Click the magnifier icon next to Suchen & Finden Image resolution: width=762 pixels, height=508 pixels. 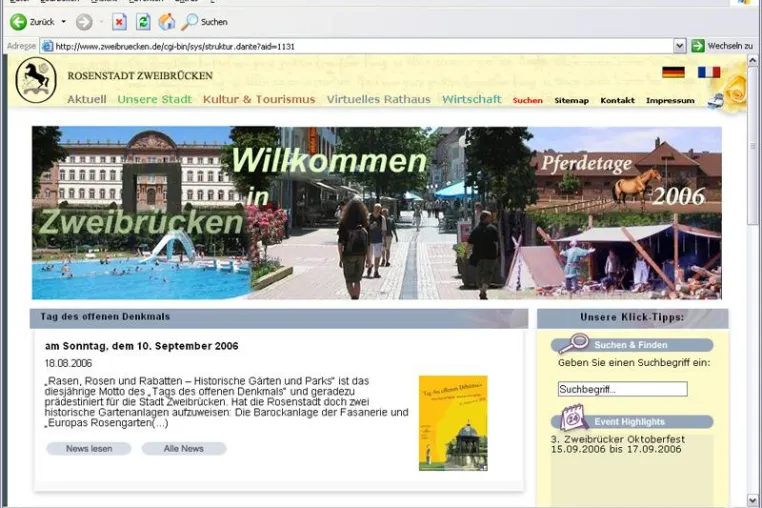[x=573, y=343]
